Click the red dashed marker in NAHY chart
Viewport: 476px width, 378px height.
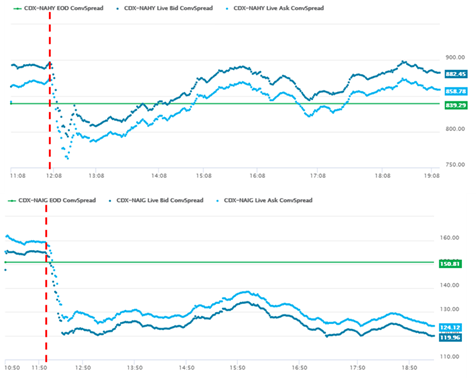coord(50,90)
